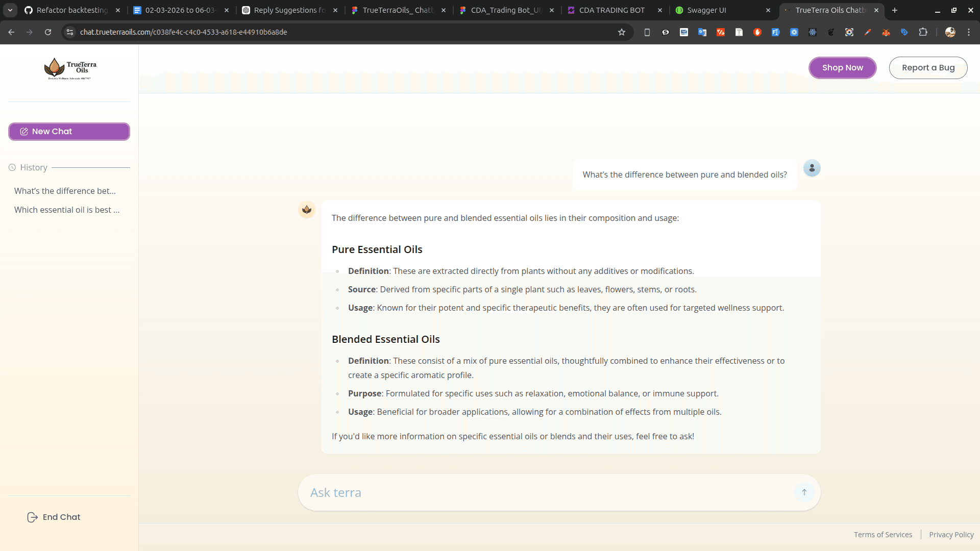Screen dimensions: 980x551
Task: Open the Extensions puzzle piece icon
Action: 924,32
